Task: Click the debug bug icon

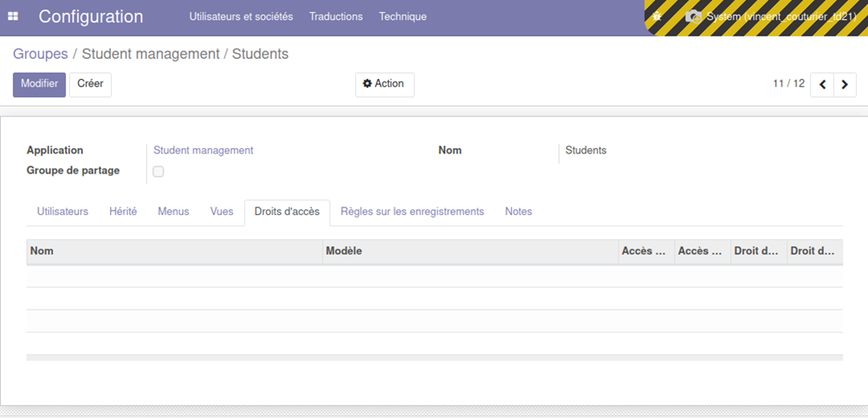Action: 657,16
